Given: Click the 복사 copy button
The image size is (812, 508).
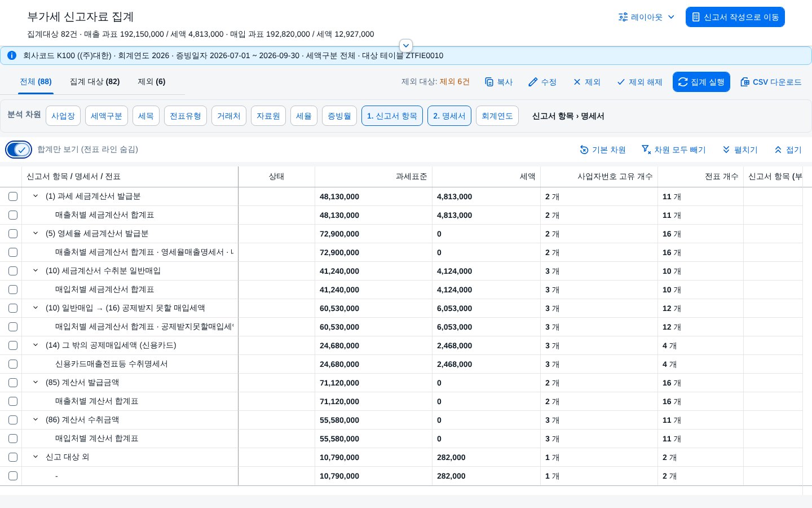Looking at the screenshot, I should 499,82.
